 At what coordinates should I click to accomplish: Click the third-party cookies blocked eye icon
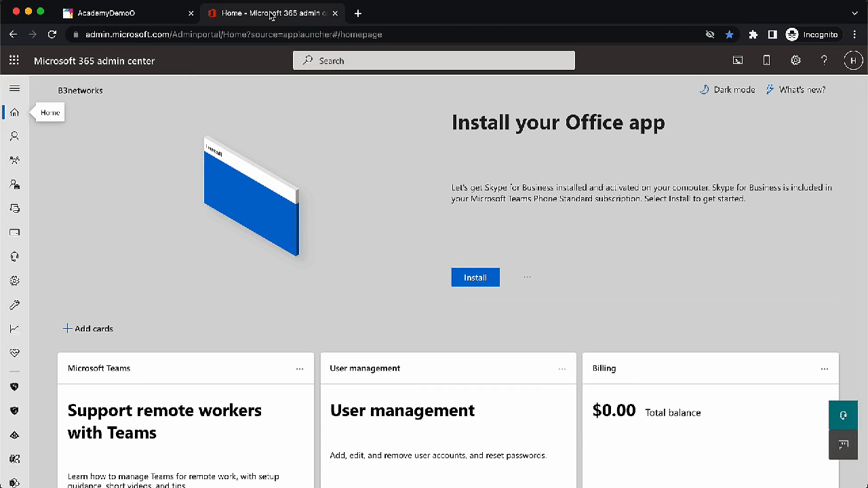pos(710,35)
